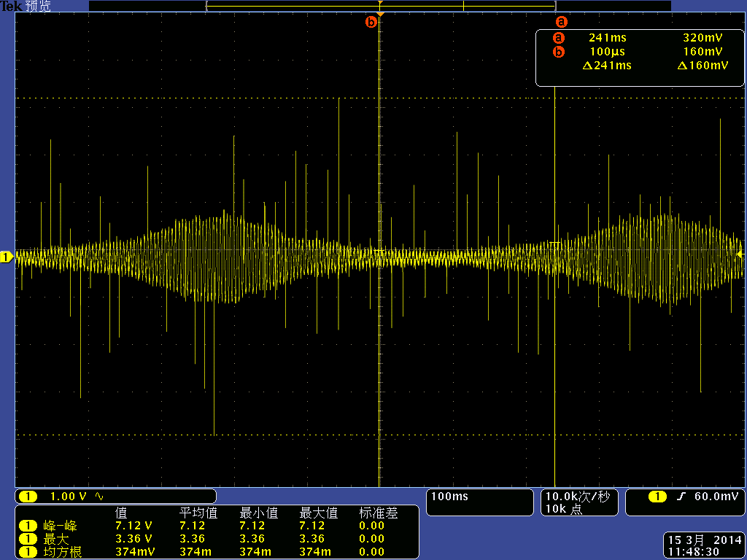Click the vertical cursor a line in waveform
This screenshot has height=560, width=747.
click(x=555, y=286)
